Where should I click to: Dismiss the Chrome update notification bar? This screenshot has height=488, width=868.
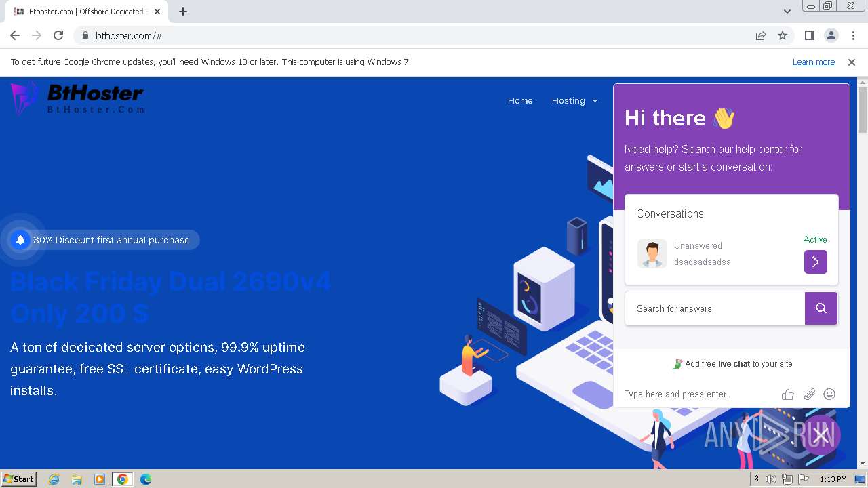tap(852, 62)
